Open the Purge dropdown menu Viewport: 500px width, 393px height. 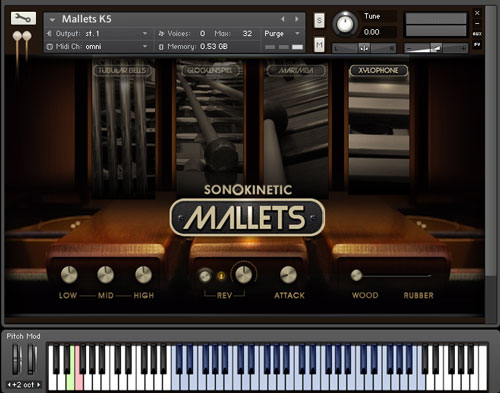(x=282, y=33)
